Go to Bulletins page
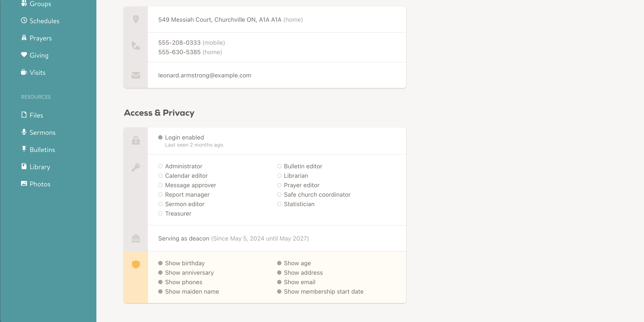 coord(38,150)
